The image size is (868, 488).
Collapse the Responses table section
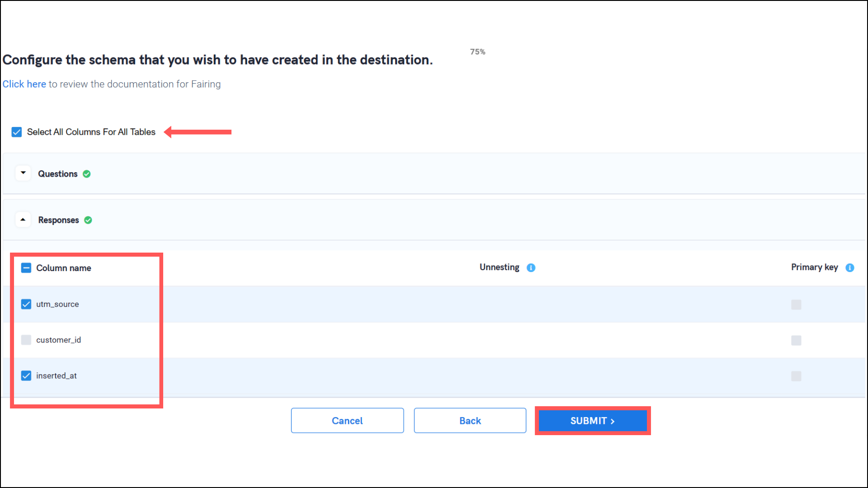(23, 220)
